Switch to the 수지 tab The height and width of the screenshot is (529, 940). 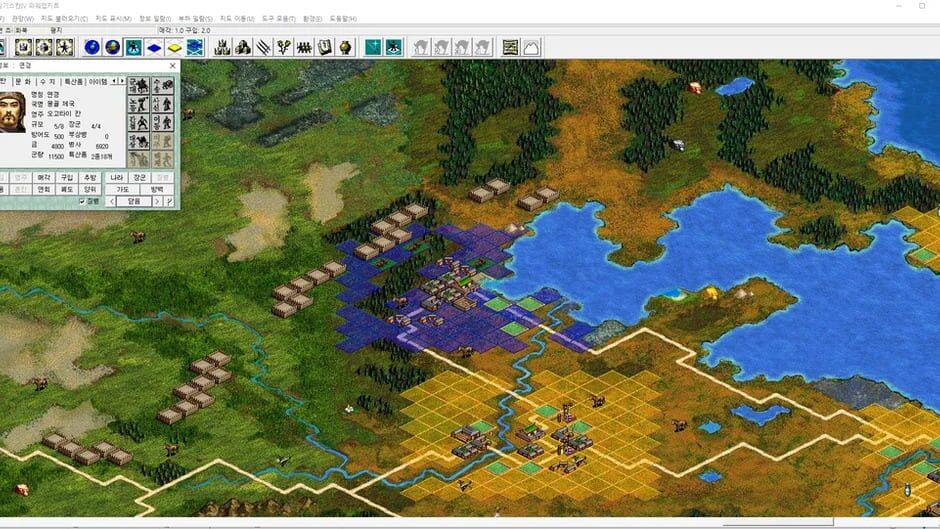tap(47, 81)
